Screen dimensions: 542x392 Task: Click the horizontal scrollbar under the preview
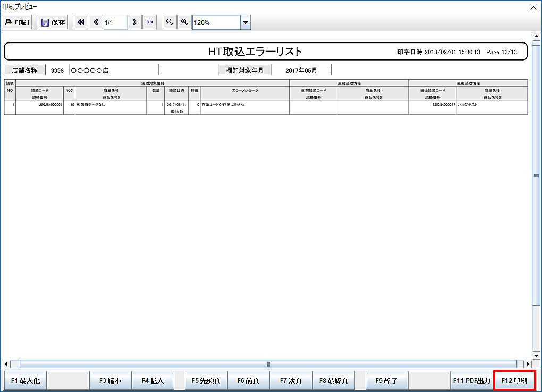tap(268, 364)
